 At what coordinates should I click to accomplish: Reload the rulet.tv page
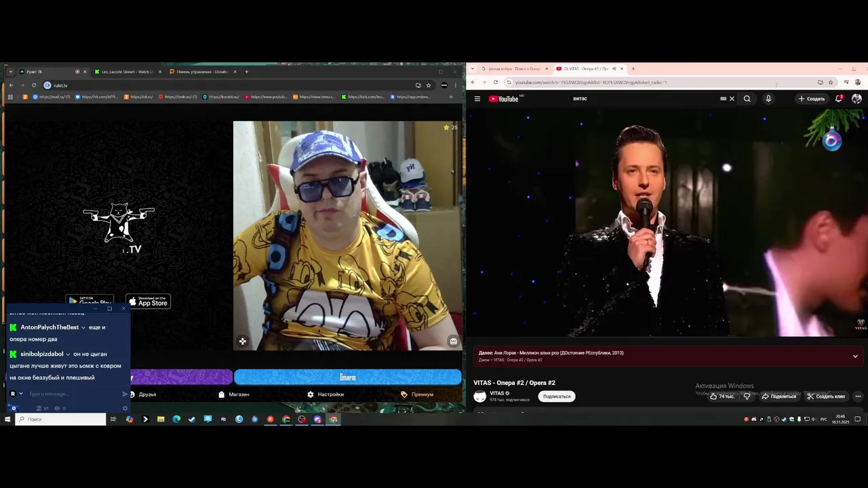tap(34, 85)
